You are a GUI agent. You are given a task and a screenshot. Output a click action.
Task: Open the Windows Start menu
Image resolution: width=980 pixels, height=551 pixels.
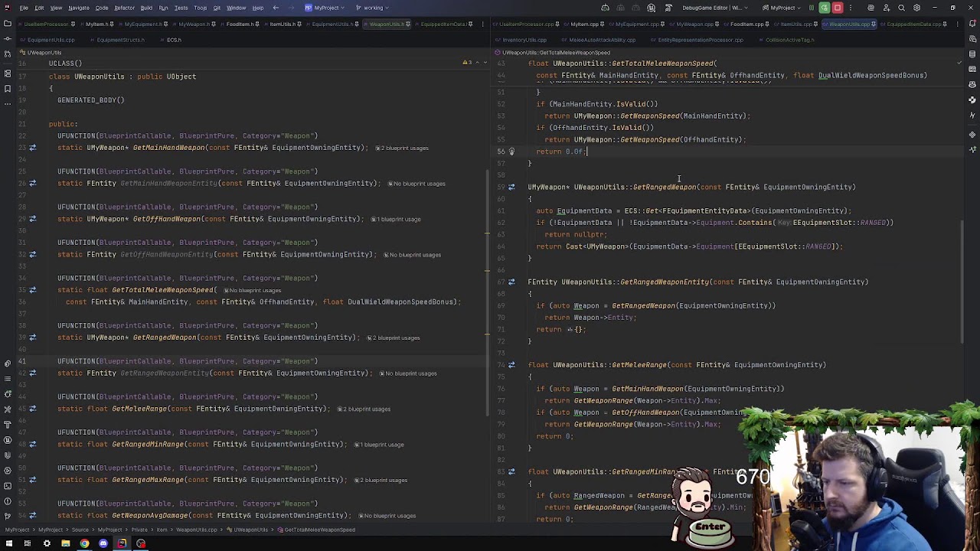9,543
